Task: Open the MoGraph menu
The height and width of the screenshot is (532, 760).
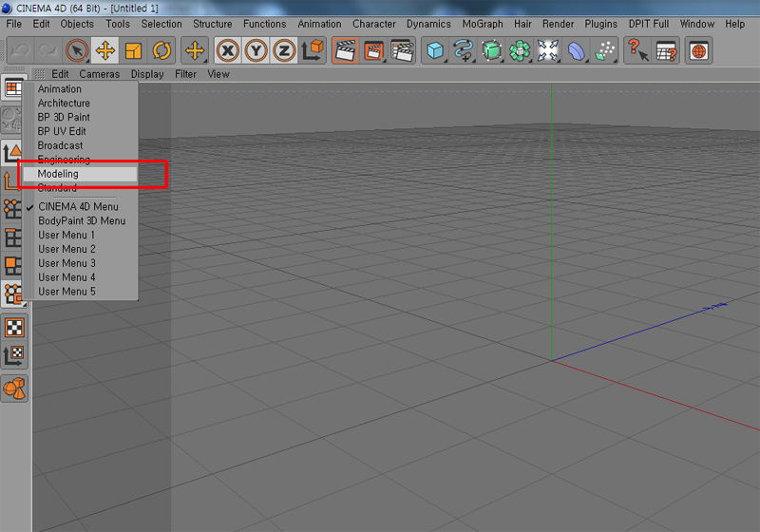Action: [483, 24]
